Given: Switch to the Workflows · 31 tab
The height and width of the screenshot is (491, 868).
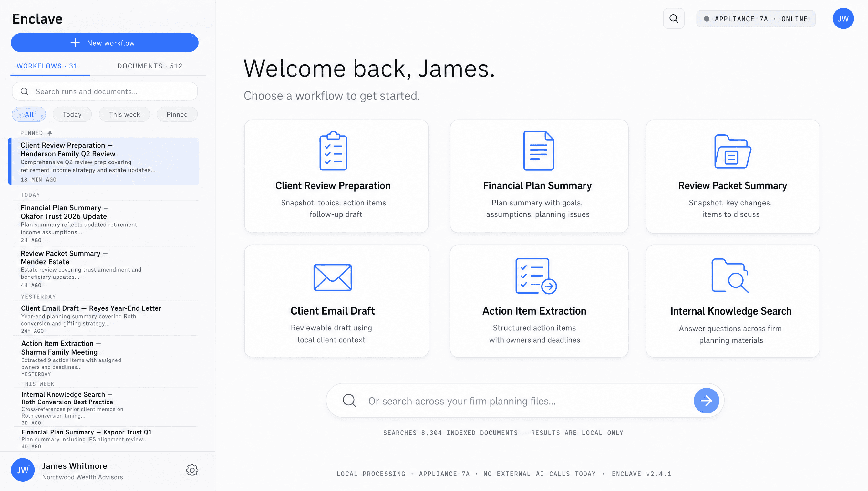Looking at the screenshot, I should (x=47, y=66).
